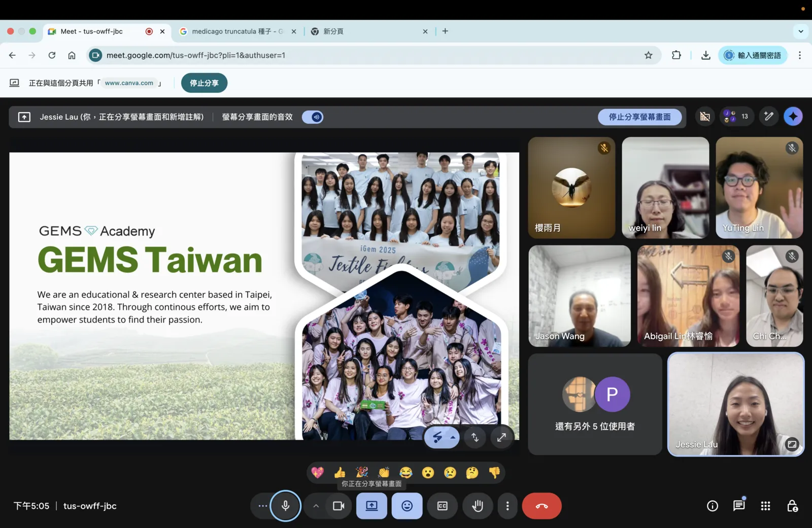Click 停止分享螢幕畫面 button in Meet bar
812x528 pixels.
pos(639,117)
